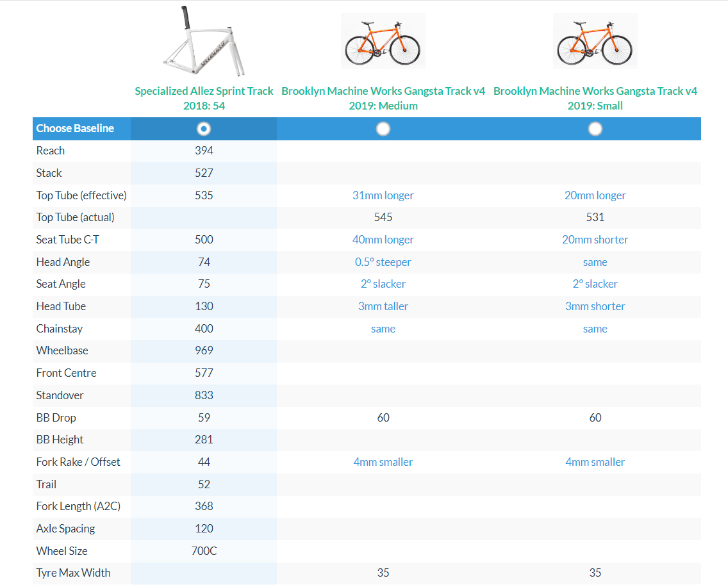Click the Stack value 527
Screen dimensions: 728x585
tap(204, 173)
